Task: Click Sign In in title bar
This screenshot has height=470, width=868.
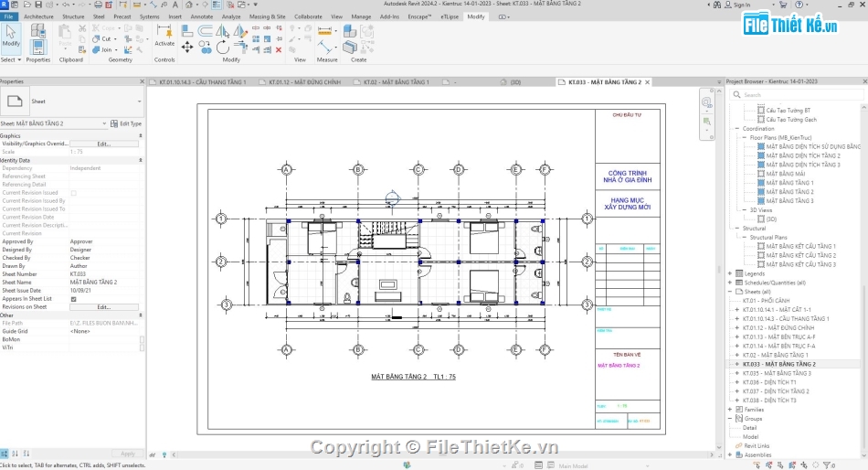Action: pos(741,5)
